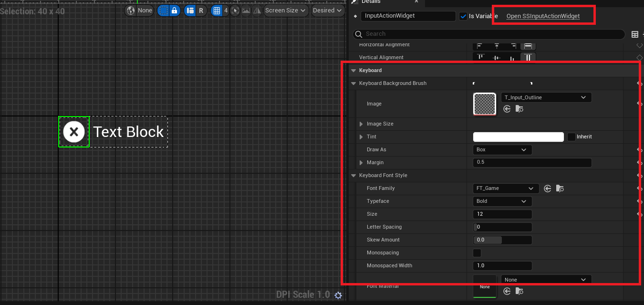Uncheck the Is Variable checkbox
Image resolution: width=644 pixels, height=305 pixels.
pos(463,16)
